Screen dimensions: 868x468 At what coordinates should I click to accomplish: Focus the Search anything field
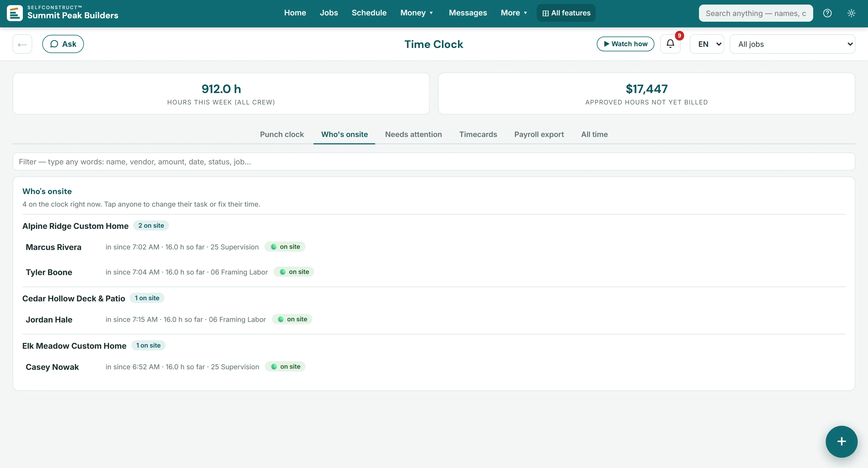756,13
